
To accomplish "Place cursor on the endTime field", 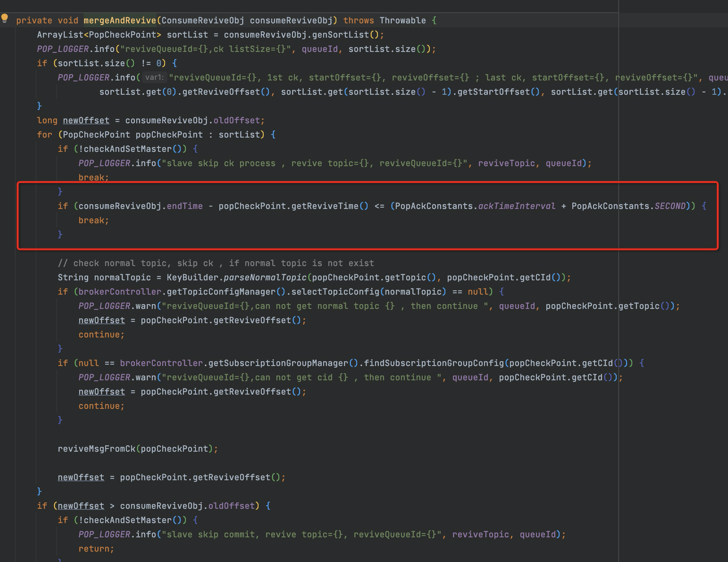I will point(184,206).
